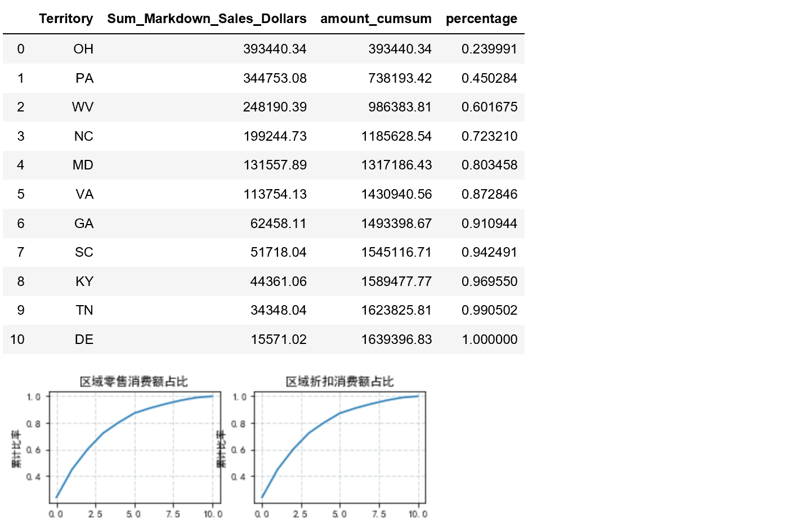This screenshot has width=801, height=532.
Task: Click the cumulative sum 738193.42
Action: tap(400, 78)
